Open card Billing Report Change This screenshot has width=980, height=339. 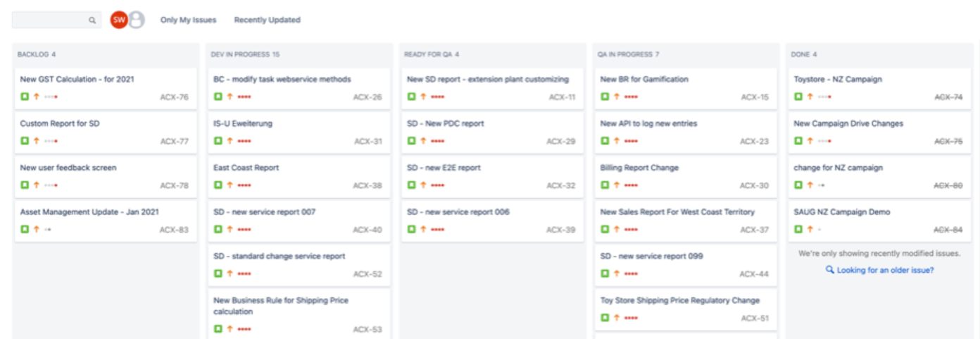point(686,177)
